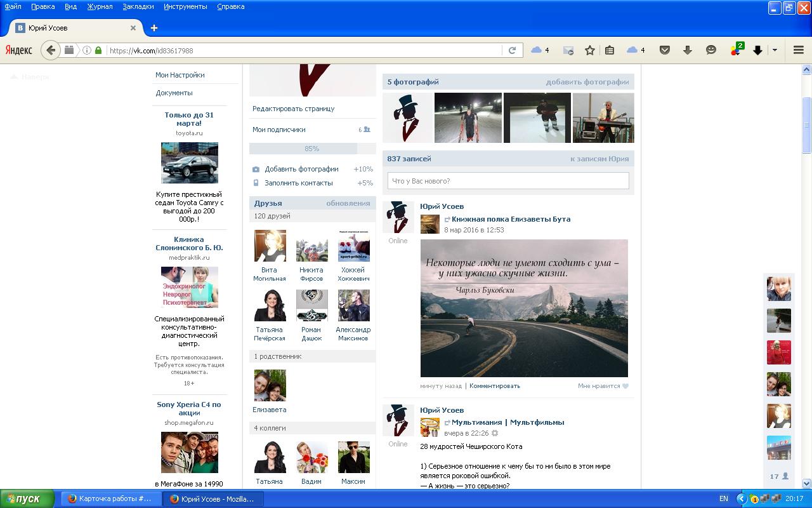Viewport: 812px width, 508px height.
Task: Open the top-hat silhouette photo thumbnail in the photos row
Action: (408, 117)
